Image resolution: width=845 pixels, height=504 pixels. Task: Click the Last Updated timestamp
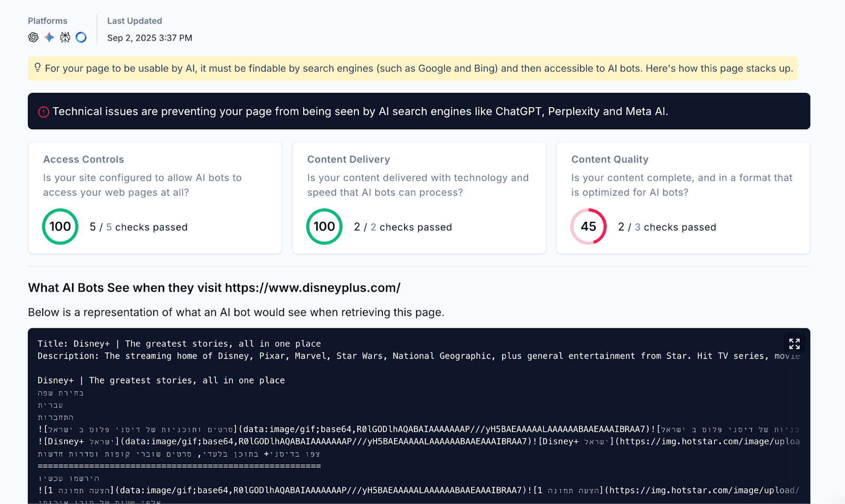pos(149,38)
